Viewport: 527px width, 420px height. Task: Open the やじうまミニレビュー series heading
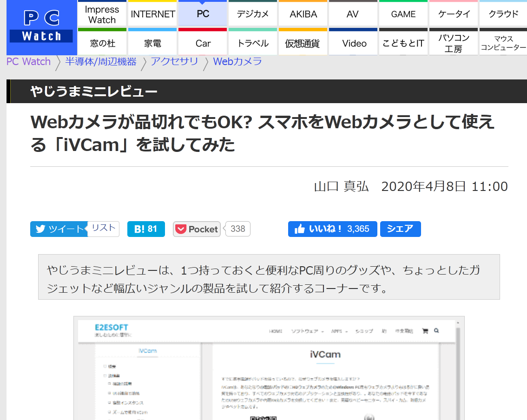[x=94, y=92]
